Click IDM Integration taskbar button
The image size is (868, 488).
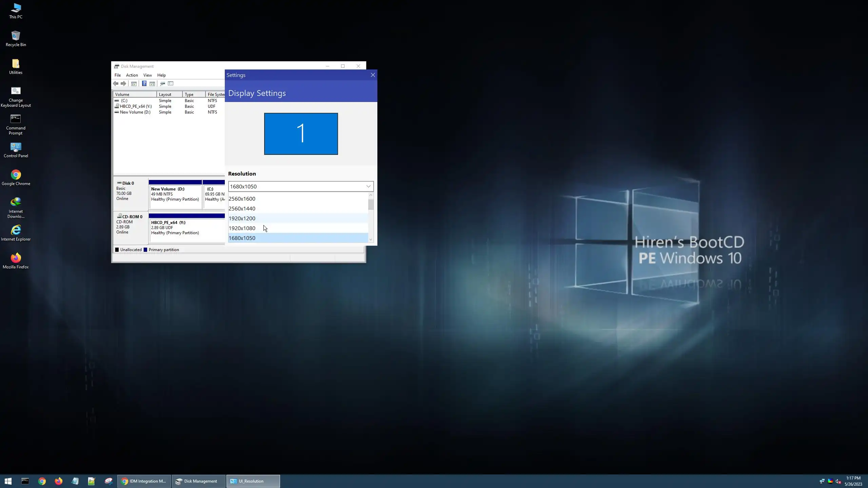[x=144, y=481]
